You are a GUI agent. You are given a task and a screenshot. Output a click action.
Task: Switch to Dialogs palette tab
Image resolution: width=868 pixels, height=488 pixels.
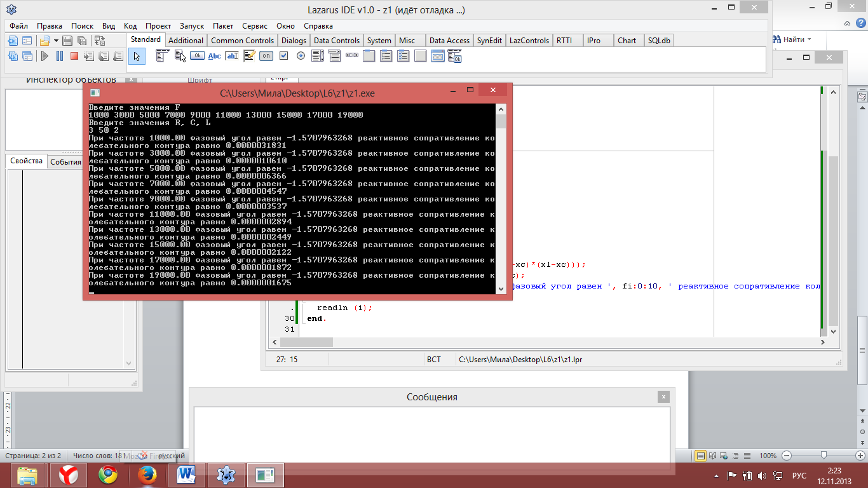[294, 41]
